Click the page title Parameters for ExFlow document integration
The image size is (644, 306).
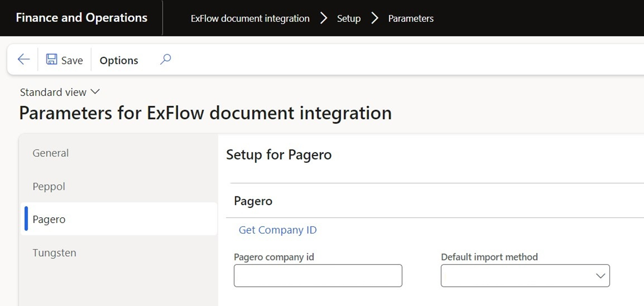coord(205,113)
